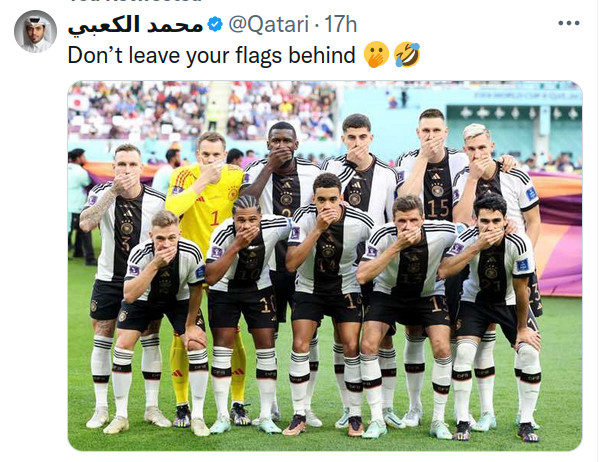Open the author's round profile avatar
The height and width of the screenshot is (462, 599).
[36, 31]
